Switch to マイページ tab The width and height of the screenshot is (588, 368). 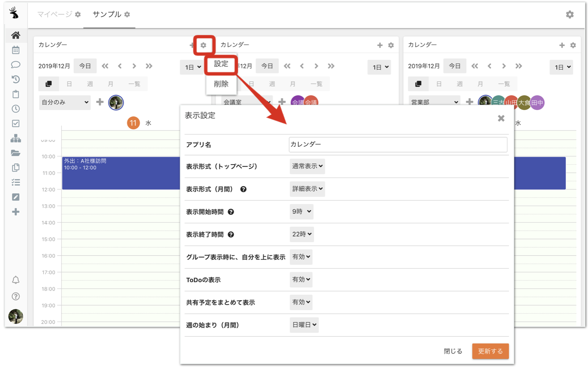coord(54,14)
